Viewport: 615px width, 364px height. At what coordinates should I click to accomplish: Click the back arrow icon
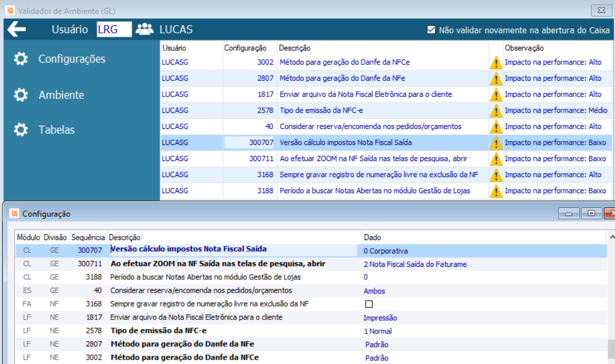(17, 30)
